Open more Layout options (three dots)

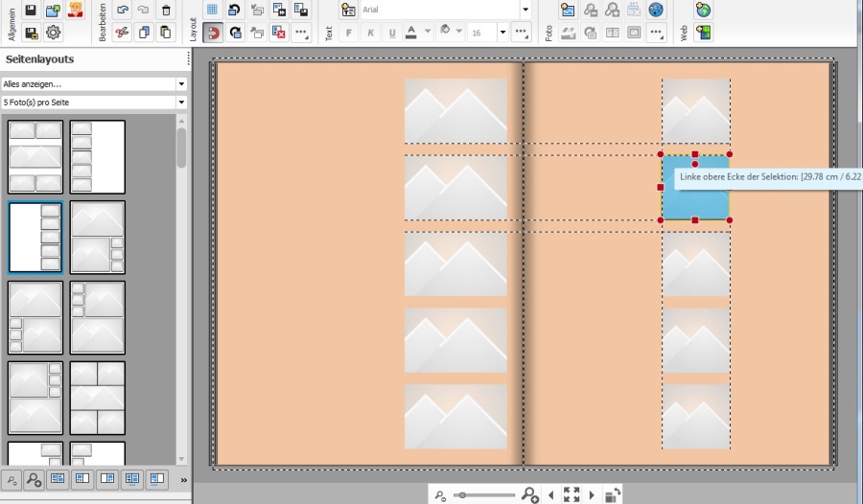[301, 33]
